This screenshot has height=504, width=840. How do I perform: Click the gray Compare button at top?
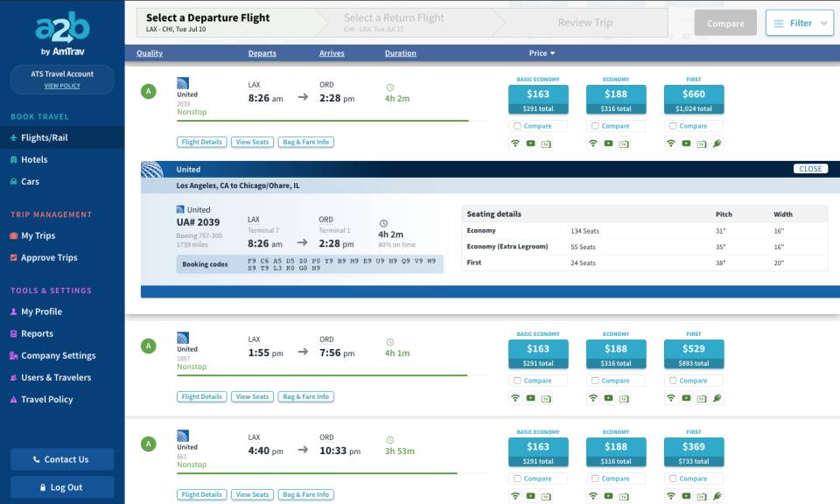point(725,23)
